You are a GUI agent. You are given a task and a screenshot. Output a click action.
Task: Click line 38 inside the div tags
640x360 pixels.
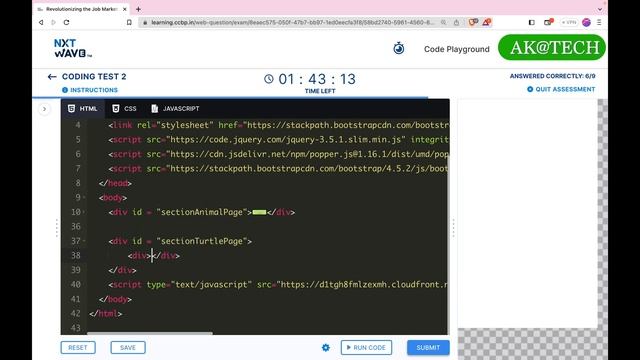click(x=152, y=256)
